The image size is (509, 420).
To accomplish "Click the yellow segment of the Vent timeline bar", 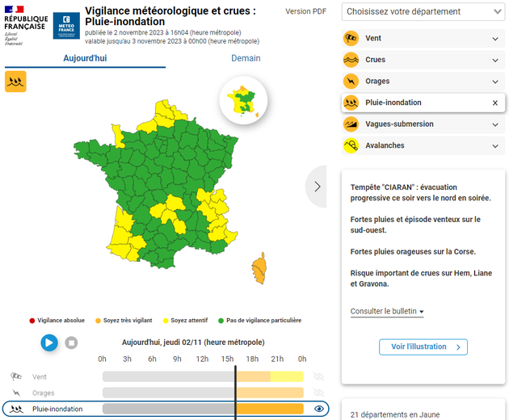I will click(x=287, y=376).
